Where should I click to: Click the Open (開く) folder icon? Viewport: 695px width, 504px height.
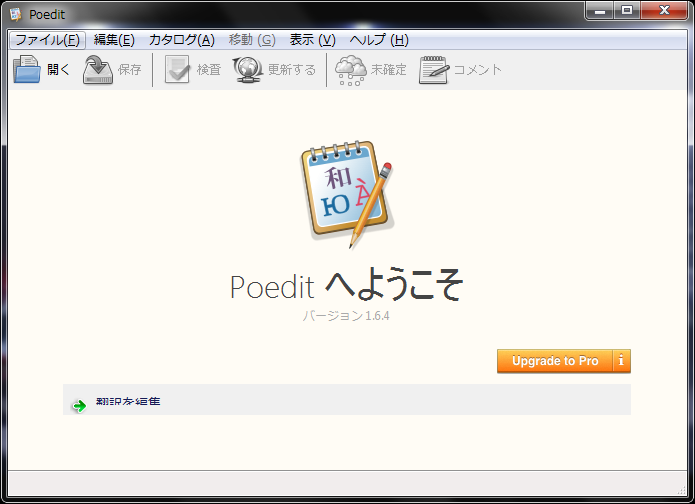point(27,70)
